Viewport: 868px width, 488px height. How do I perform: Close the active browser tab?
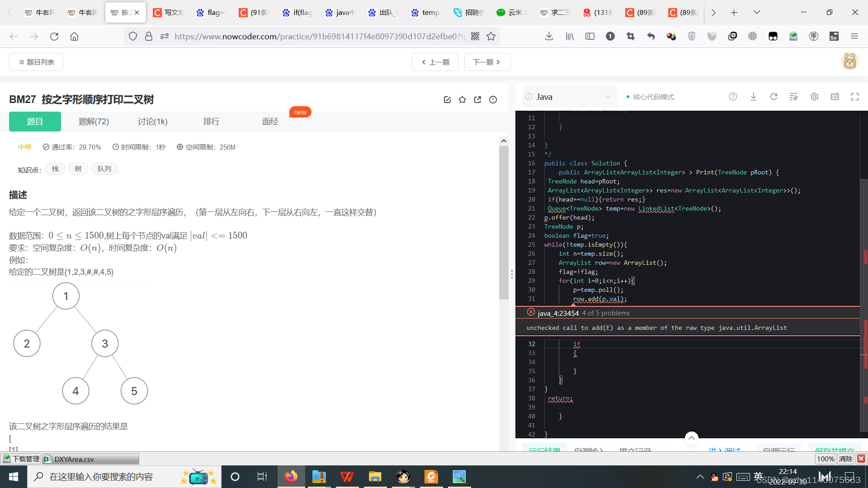coord(137,13)
